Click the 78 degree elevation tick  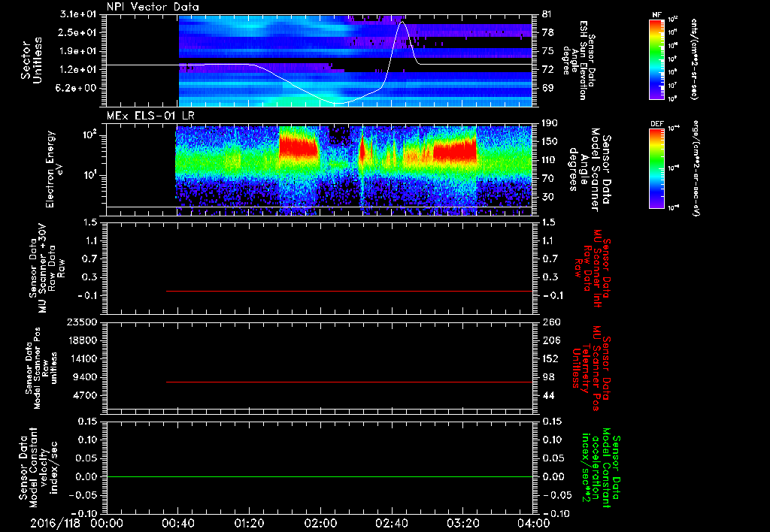(x=547, y=32)
